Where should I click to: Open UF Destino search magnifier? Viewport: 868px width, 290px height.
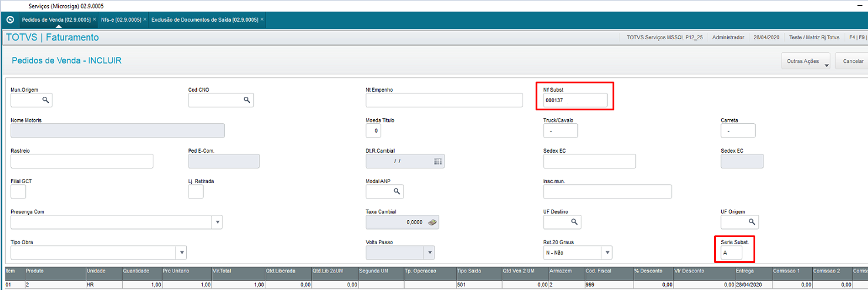[x=574, y=222]
